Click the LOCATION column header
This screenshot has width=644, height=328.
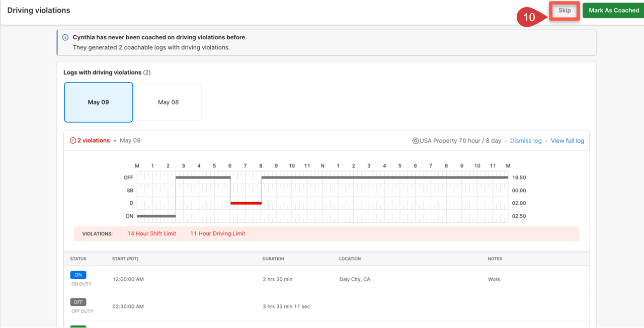pos(350,259)
